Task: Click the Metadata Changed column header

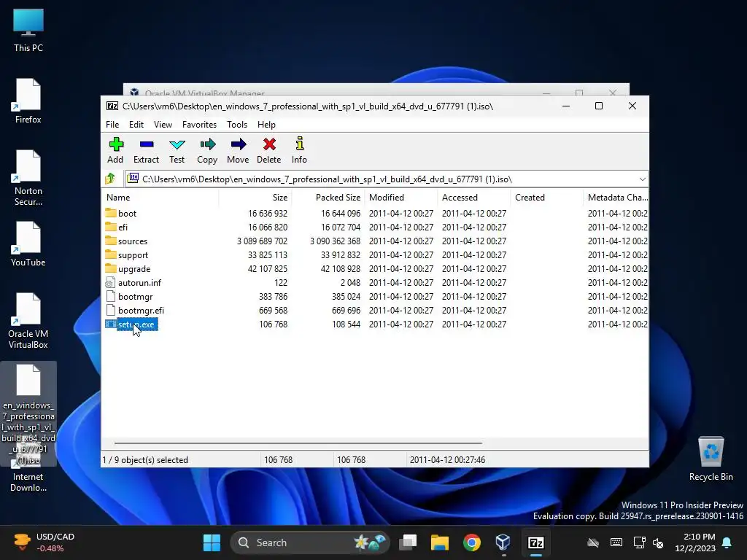Action: 616,197
